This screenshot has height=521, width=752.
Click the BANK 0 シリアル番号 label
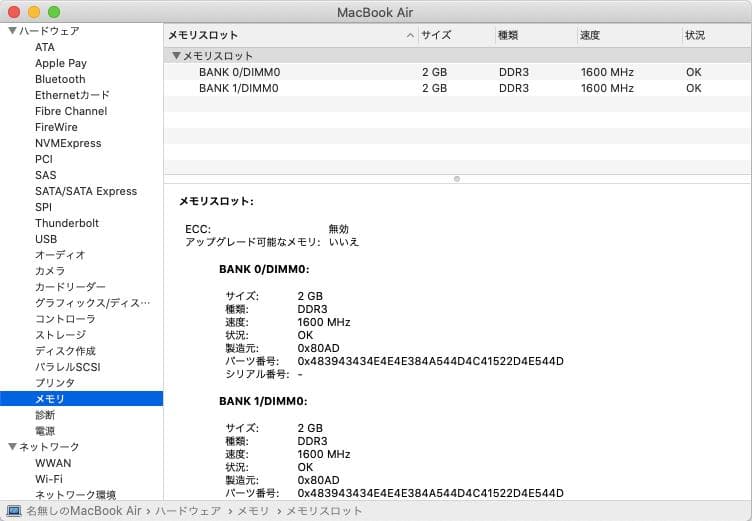point(258,374)
